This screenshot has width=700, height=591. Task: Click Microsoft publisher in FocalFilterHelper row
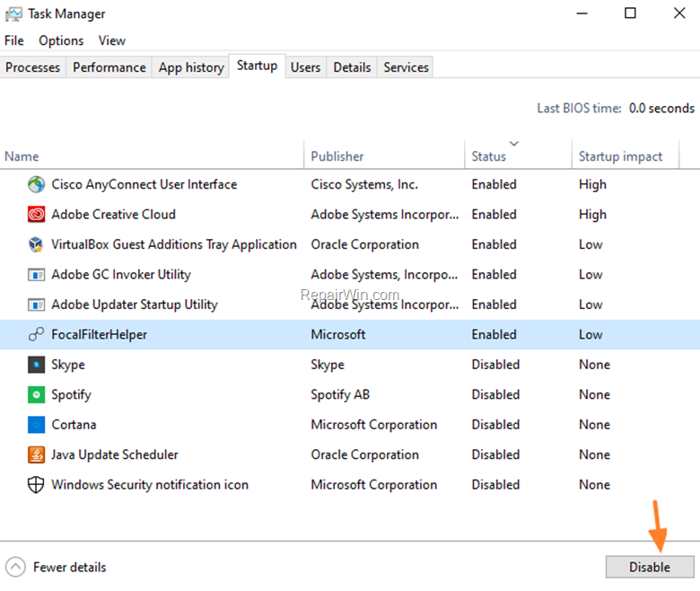338,334
